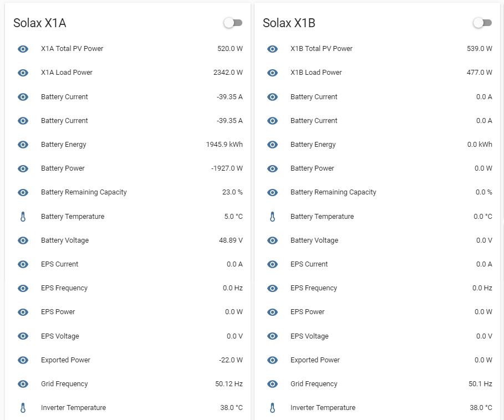Click the 1945.9 kWh Battery Energy value

[x=224, y=145]
